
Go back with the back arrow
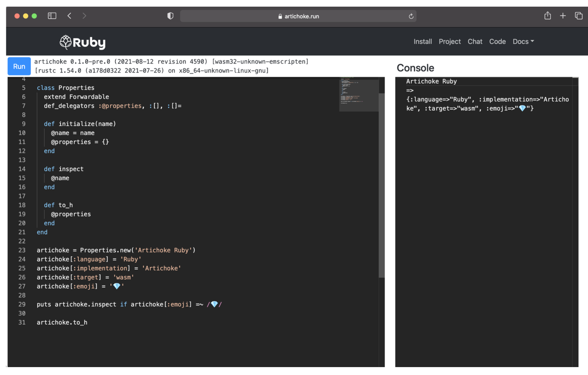pos(69,16)
